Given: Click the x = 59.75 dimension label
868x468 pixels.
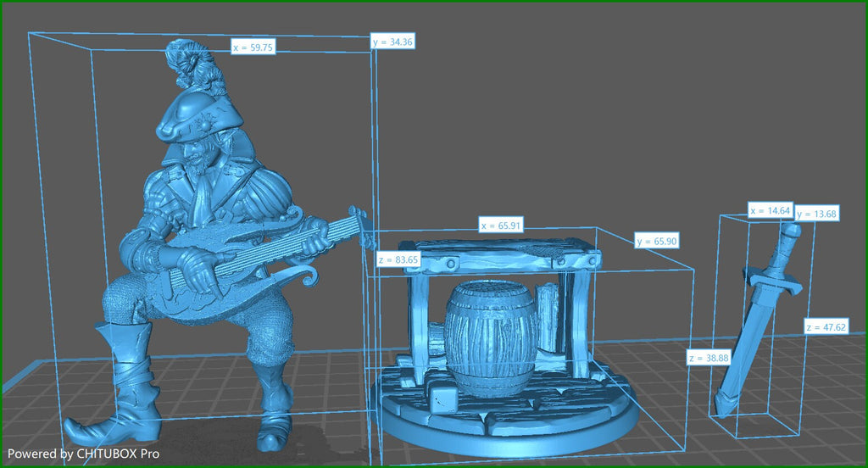Looking at the screenshot, I should pyautogui.click(x=253, y=47).
